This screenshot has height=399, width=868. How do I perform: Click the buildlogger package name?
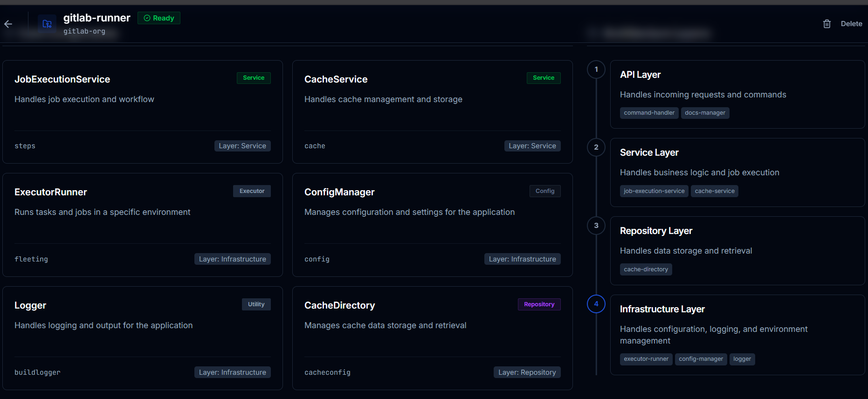[x=37, y=372]
